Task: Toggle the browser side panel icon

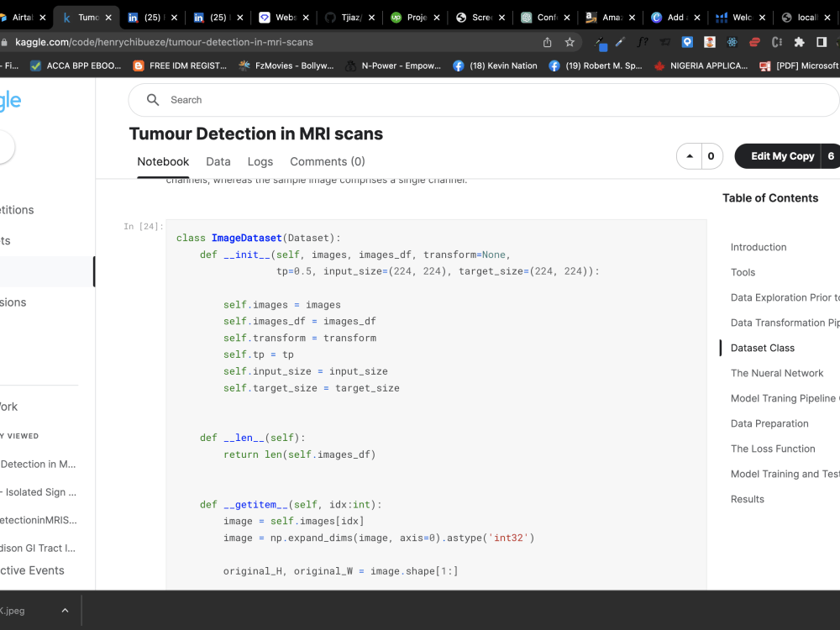Action: (x=822, y=42)
